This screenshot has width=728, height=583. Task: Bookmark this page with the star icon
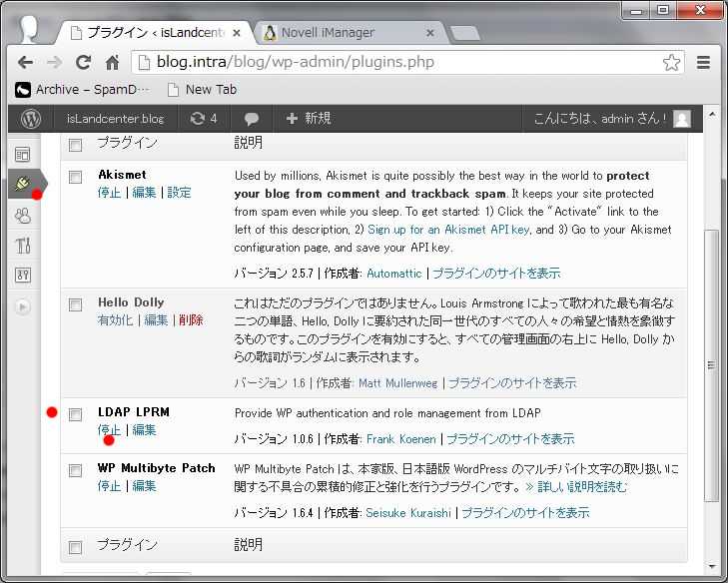click(x=671, y=62)
